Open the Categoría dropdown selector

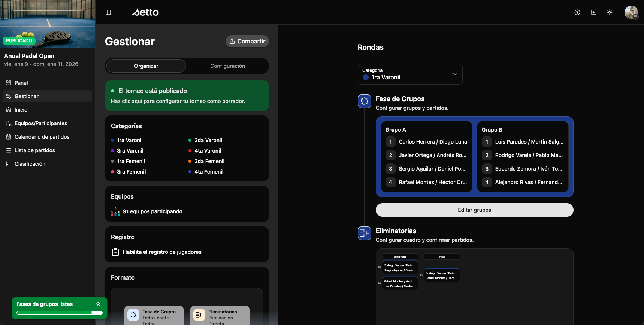pos(410,74)
